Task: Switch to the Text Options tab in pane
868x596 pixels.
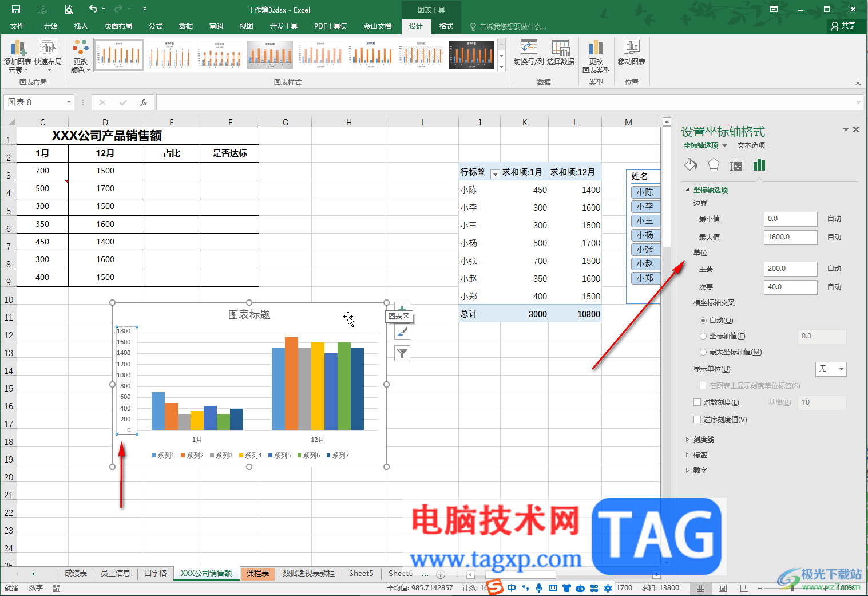Action: click(751, 145)
